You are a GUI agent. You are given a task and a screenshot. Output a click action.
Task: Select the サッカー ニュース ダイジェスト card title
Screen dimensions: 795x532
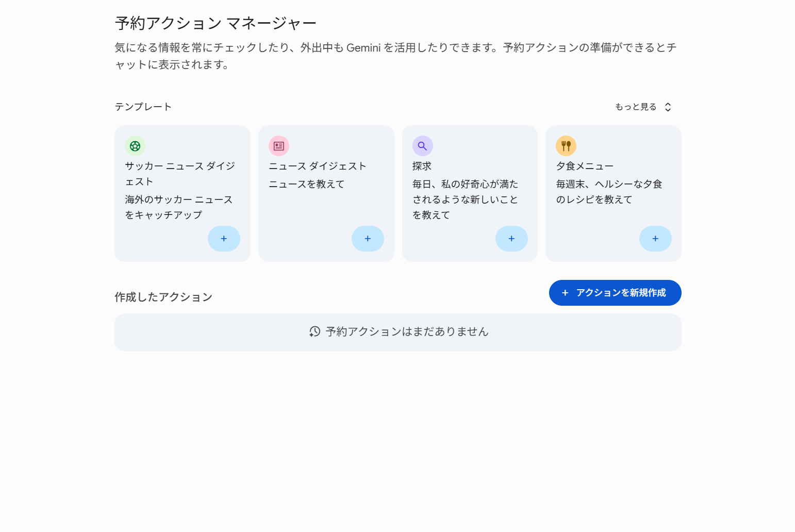click(x=180, y=174)
